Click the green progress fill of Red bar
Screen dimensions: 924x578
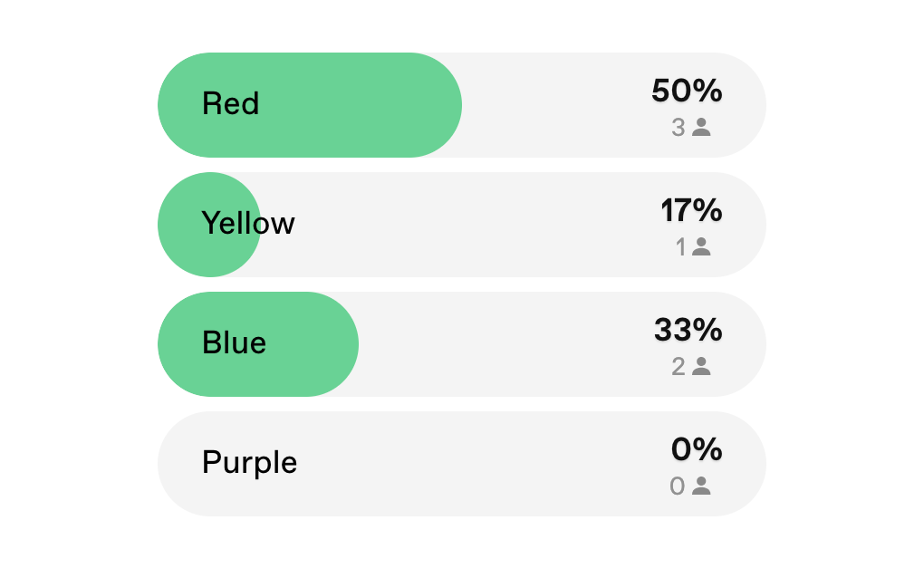coord(310,105)
